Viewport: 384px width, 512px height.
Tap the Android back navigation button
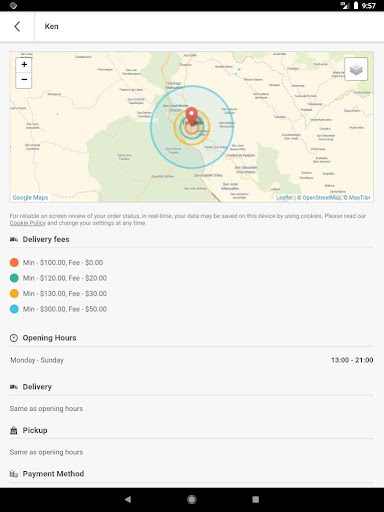point(128,499)
